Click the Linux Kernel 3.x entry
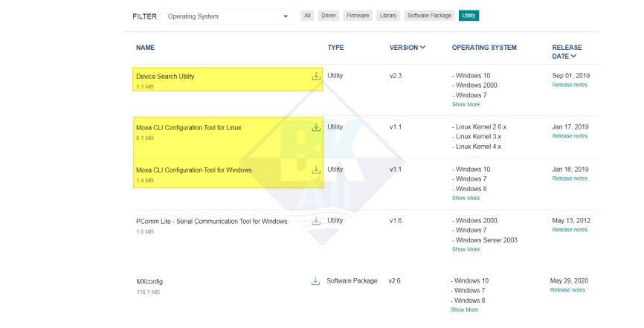 pos(477,137)
